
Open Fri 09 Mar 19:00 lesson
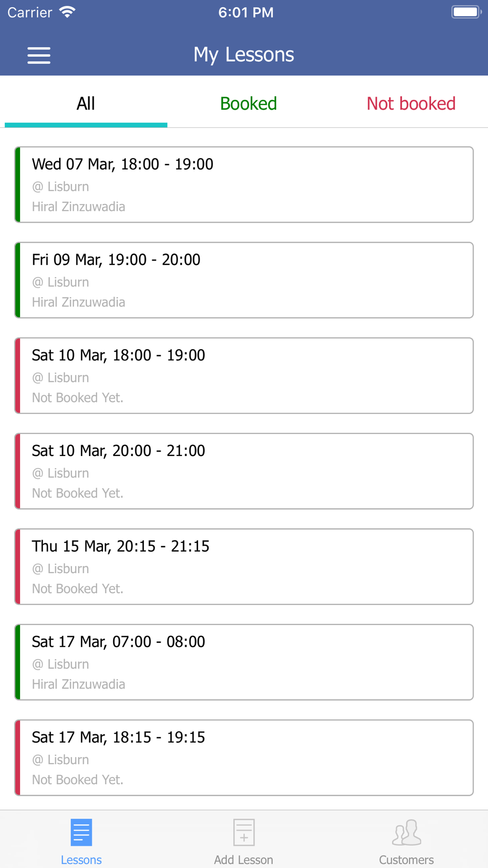click(x=244, y=280)
